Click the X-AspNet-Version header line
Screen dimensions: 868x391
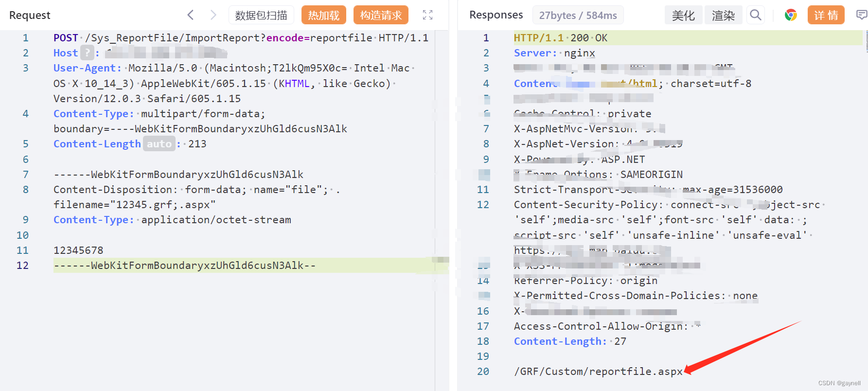pos(598,144)
